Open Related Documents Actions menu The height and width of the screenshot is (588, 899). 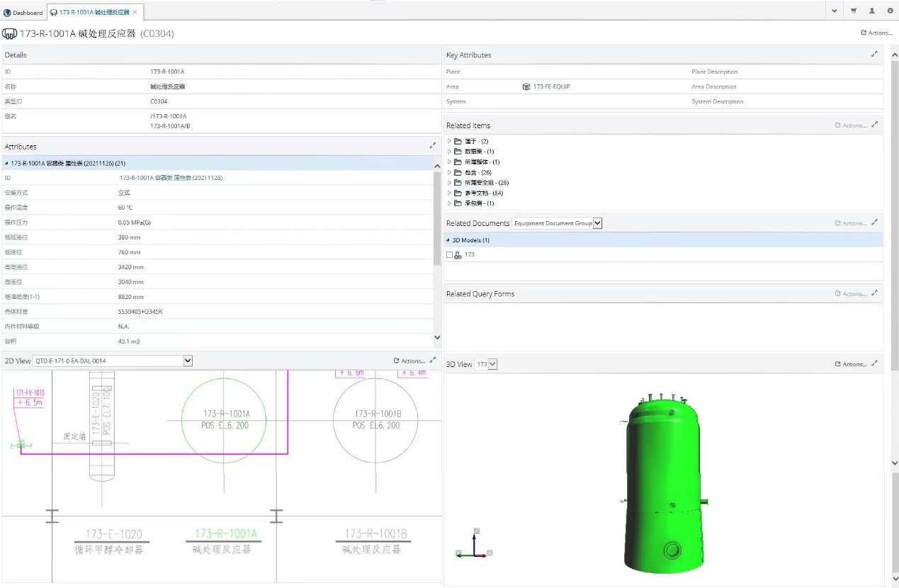pyautogui.click(x=851, y=223)
